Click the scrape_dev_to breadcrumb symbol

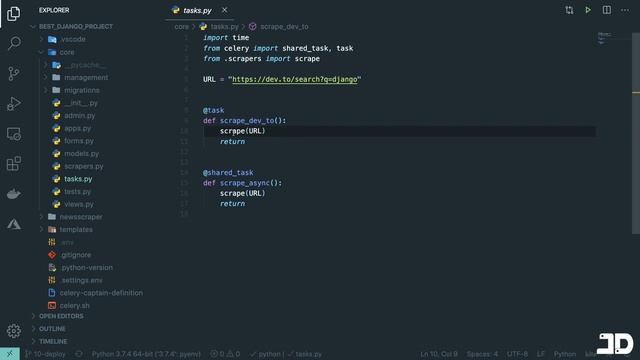[284, 27]
